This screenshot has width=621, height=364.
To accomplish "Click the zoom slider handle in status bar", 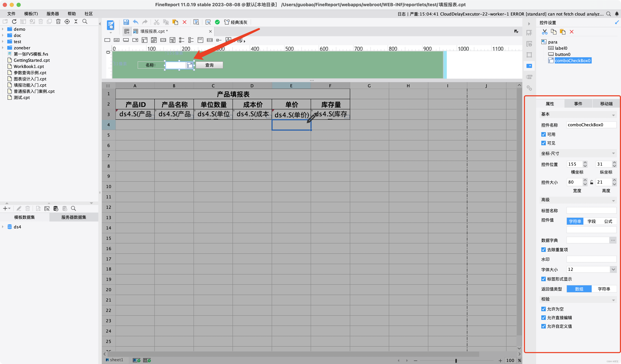I will pos(456,360).
